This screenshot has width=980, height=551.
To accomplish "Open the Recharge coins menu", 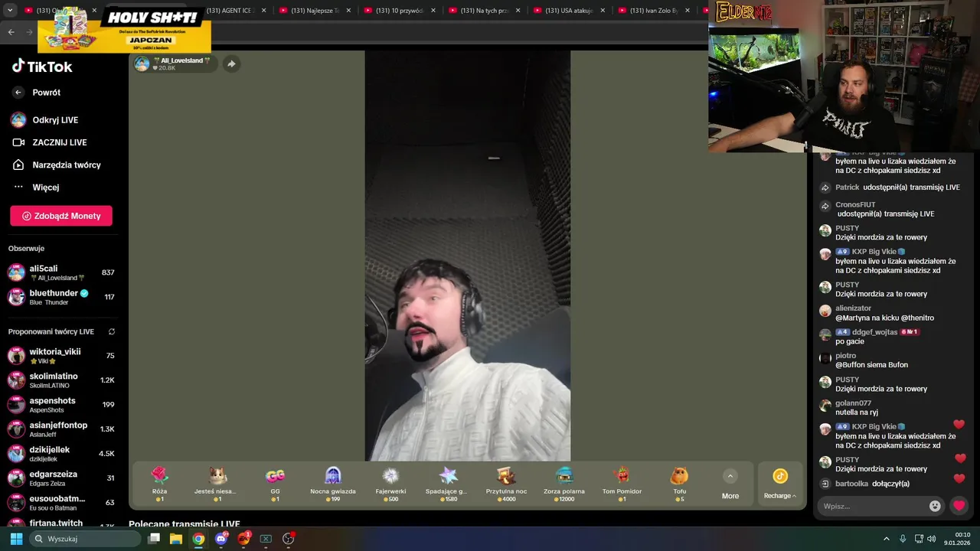I will (780, 484).
